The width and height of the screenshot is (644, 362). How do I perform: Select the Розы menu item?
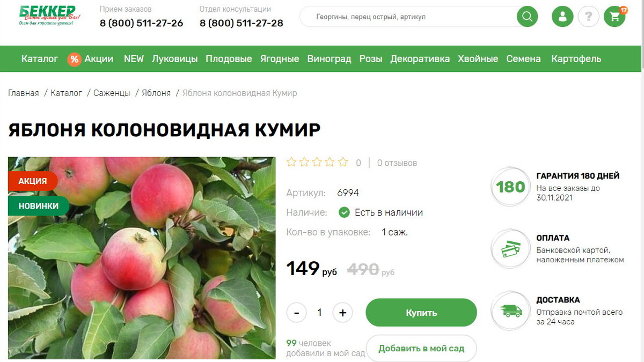click(x=371, y=59)
